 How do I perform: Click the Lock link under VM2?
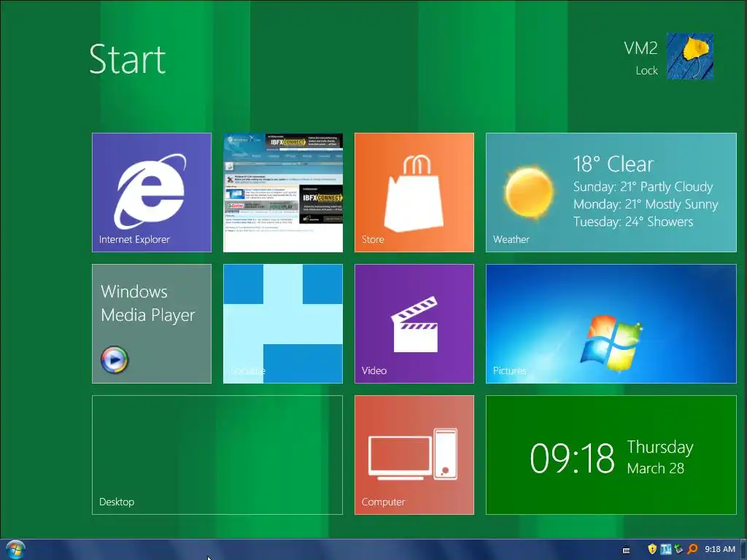(646, 71)
